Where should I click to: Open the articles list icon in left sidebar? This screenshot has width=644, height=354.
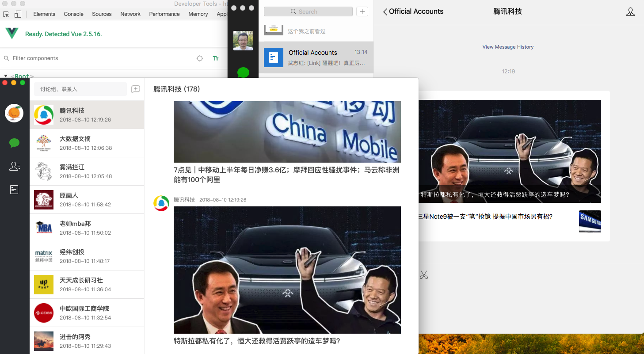pyautogui.click(x=14, y=190)
